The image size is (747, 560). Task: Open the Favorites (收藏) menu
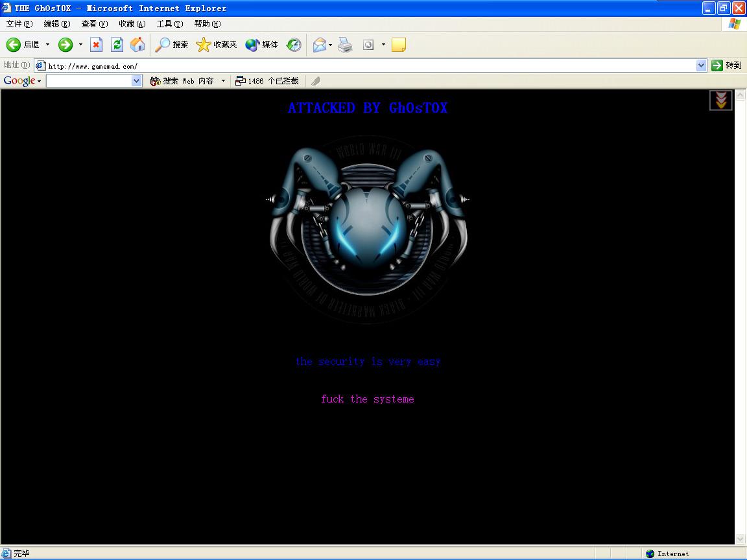pyautogui.click(x=132, y=24)
